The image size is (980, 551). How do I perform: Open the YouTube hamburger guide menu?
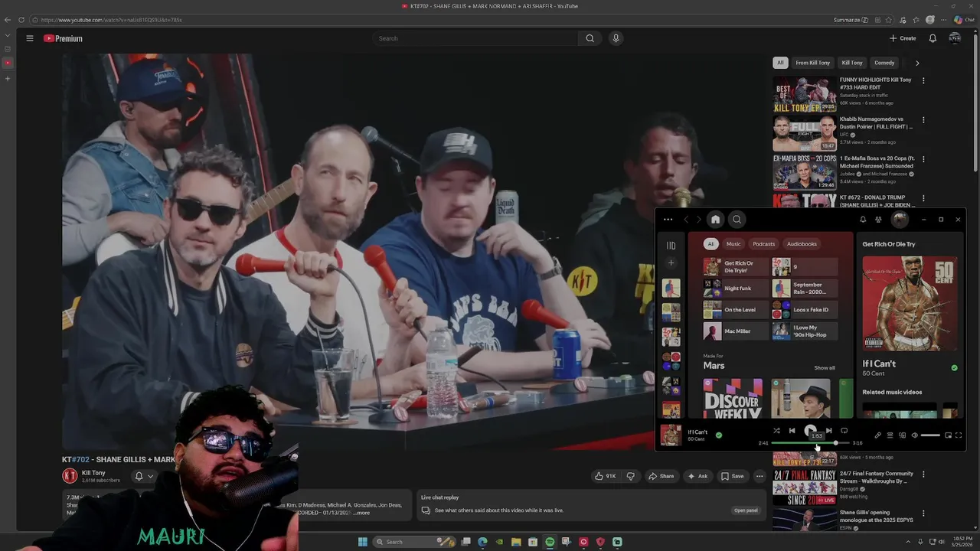coord(30,38)
